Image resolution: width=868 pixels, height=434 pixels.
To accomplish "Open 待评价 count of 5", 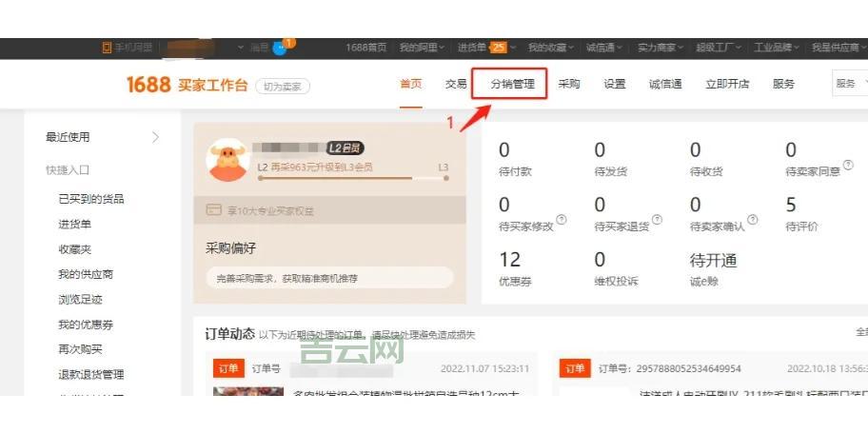I will [x=801, y=214].
